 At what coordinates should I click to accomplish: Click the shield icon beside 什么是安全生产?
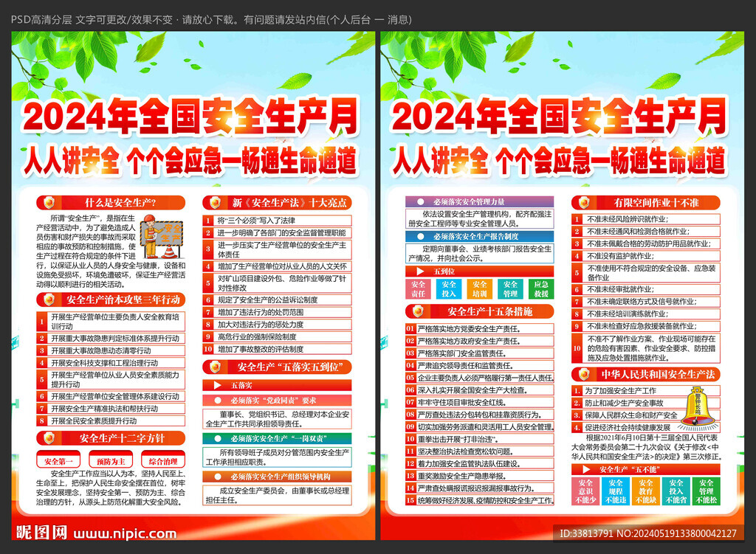point(49,203)
